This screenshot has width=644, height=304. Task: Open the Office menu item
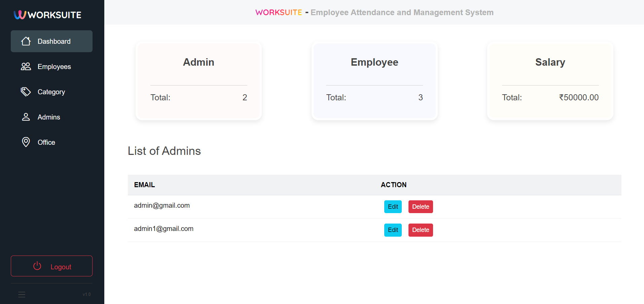click(x=51, y=142)
